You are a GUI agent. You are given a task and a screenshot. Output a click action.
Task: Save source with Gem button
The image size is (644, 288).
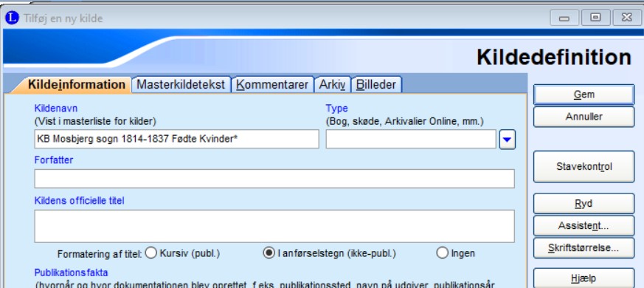click(x=584, y=95)
